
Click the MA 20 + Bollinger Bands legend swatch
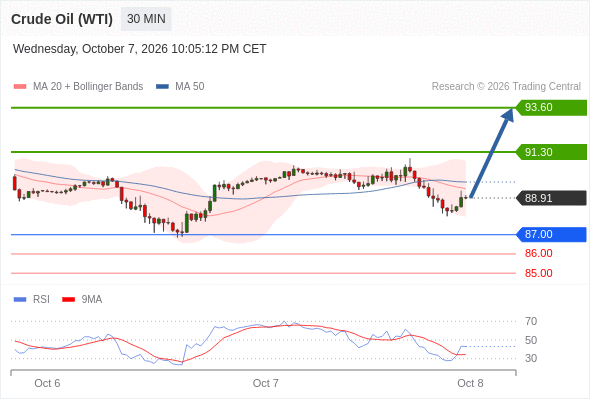pos(20,87)
